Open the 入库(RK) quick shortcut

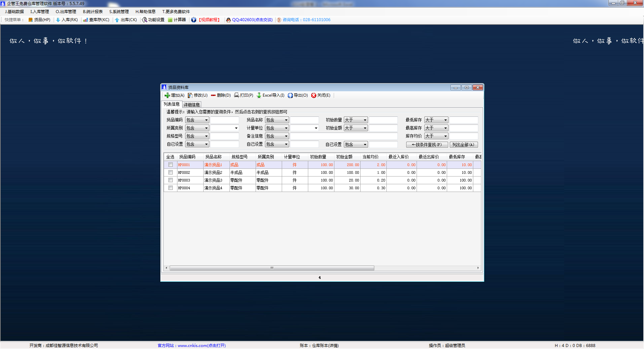[67, 20]
